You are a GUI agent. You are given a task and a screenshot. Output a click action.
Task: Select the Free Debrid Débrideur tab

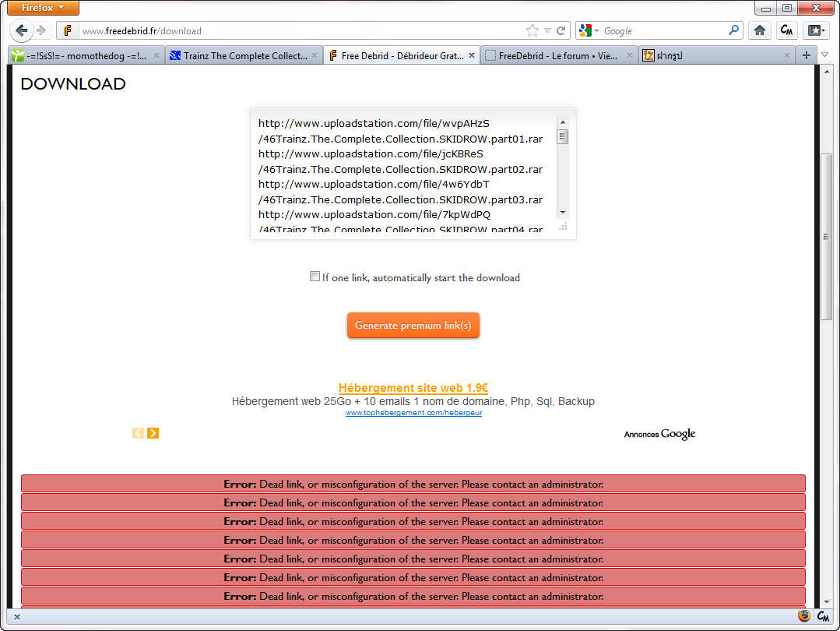pyautogui.click(x=402, y=55)
